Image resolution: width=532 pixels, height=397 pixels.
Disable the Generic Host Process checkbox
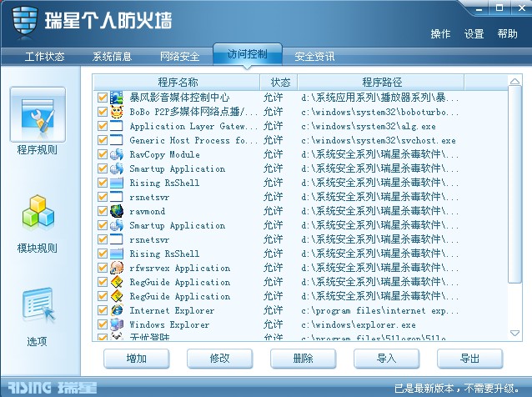point(102,140)
